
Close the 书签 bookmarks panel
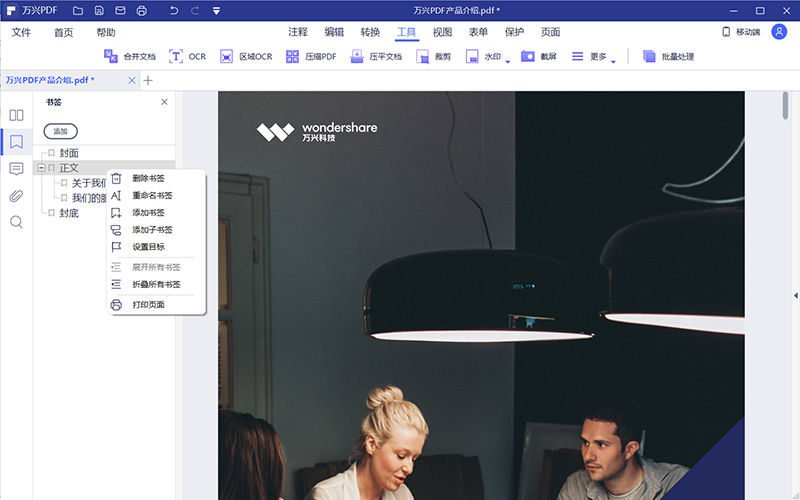tap(165, 102)
